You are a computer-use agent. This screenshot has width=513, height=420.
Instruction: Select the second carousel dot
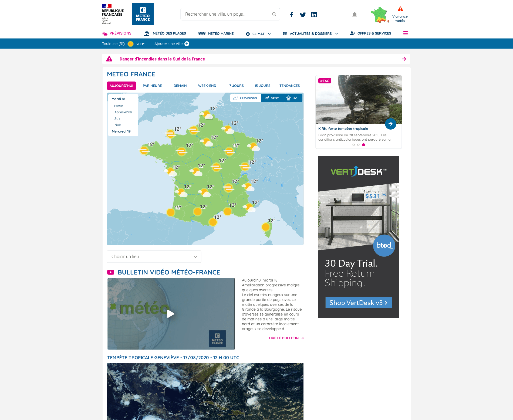point(358,145)
